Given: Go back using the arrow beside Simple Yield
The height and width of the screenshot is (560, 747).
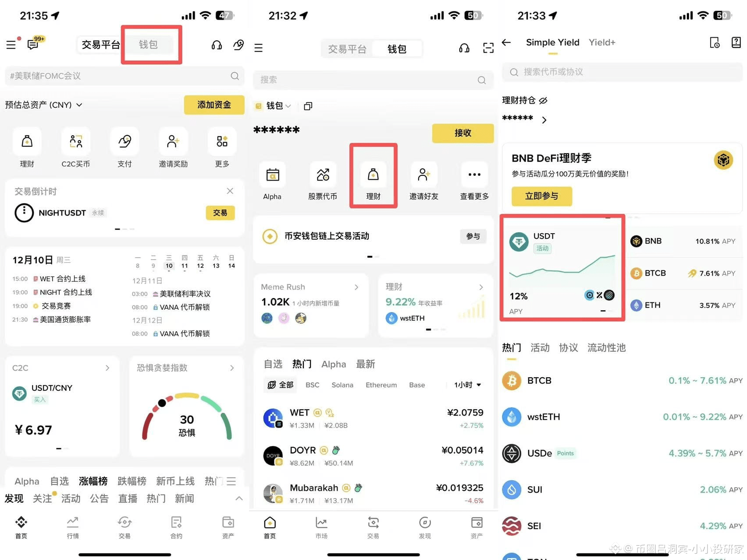Looking at the screenshot, I should click(506, 43).
